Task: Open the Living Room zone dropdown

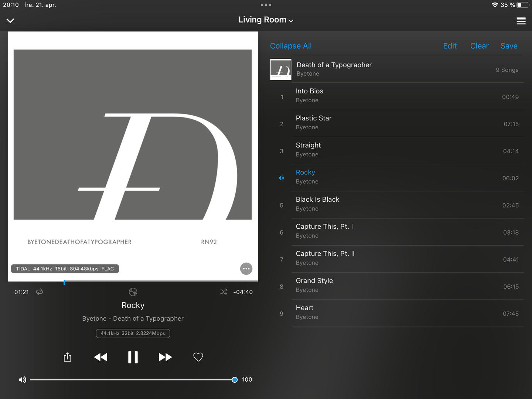Action: (266, 20)
